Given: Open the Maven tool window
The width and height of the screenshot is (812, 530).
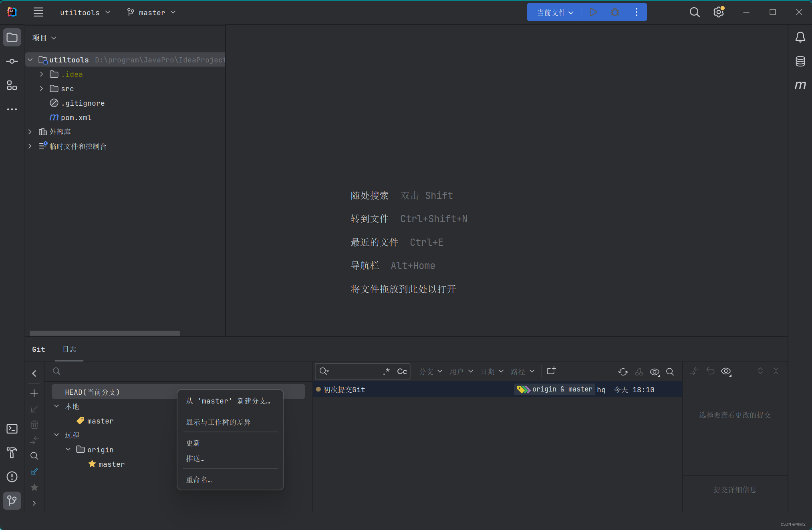Looking at the screenshot, I should click(800, 85).
